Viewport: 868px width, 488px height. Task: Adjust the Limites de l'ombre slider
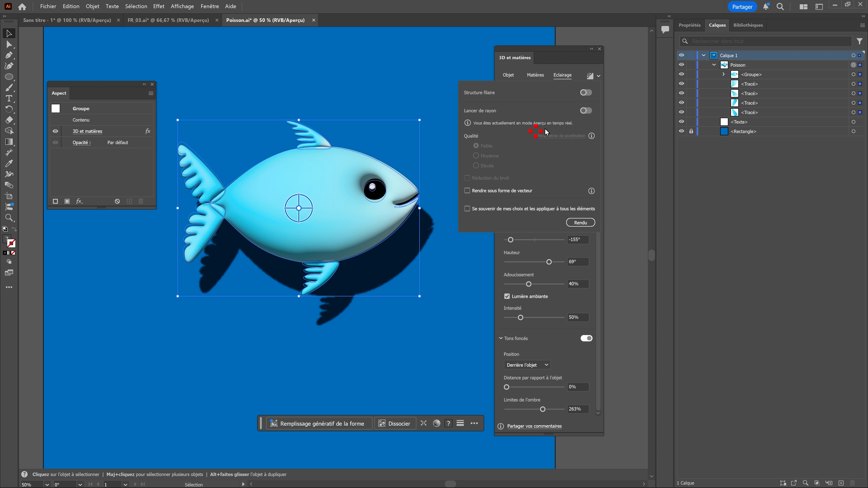pos(542,409)
